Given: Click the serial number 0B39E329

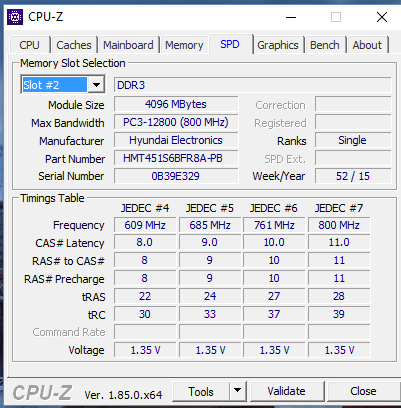Looking at the screenshot, I should tap(176, 176).
